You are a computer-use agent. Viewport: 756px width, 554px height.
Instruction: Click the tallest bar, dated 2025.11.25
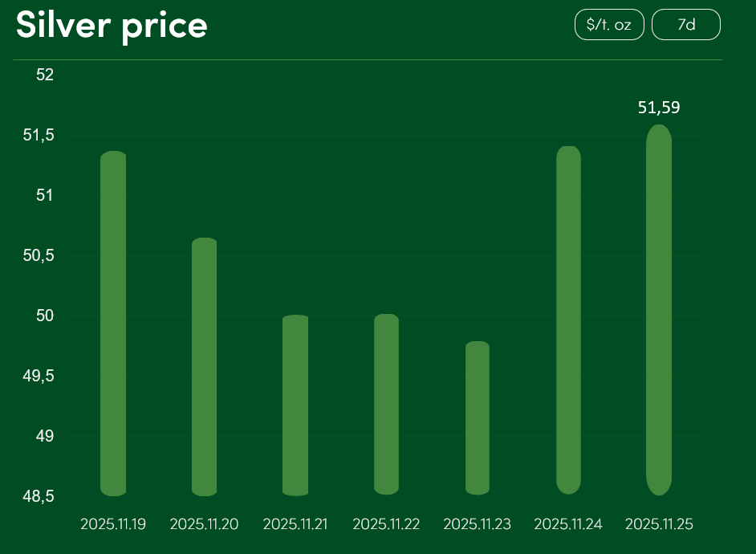click(659, 309)
